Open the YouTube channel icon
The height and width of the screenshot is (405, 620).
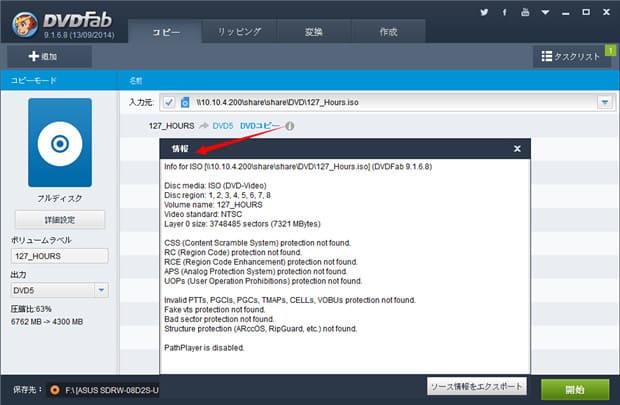tap(525, 13)
